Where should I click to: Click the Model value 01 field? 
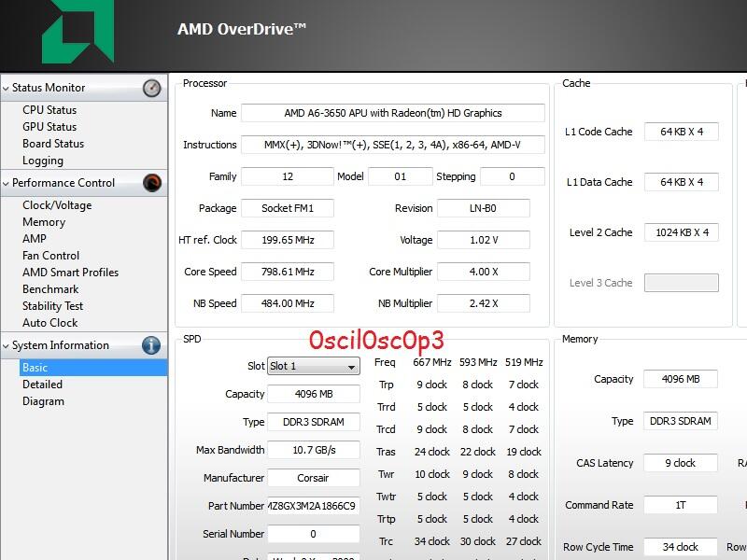401,176
